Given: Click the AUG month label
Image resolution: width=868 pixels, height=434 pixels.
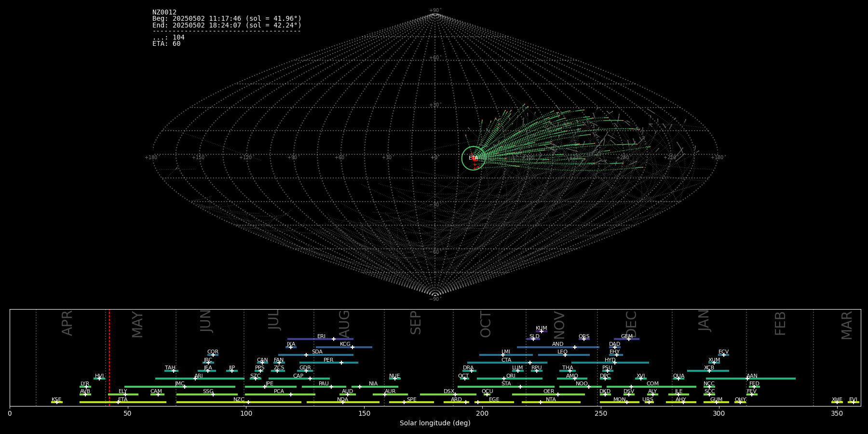Looking at the screenshot, I should (x=344, y=324).
